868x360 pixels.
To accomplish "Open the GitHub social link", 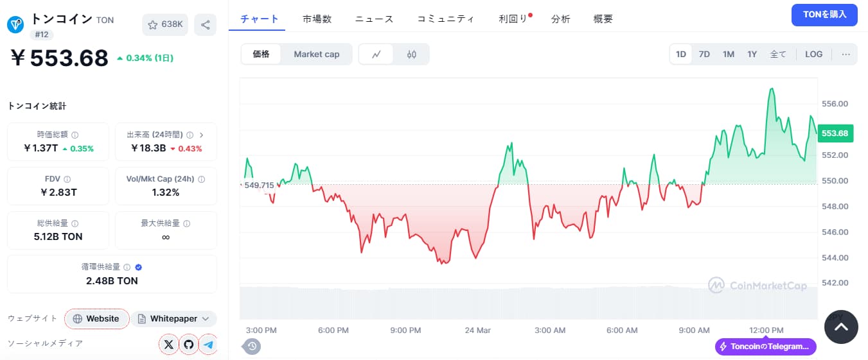I will tap(188, 345).
